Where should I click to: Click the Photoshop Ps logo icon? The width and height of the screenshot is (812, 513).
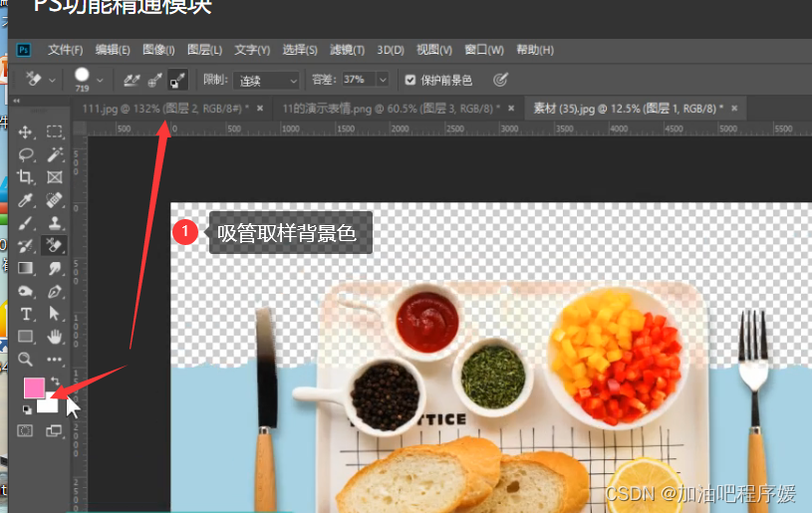coord(24,50)
